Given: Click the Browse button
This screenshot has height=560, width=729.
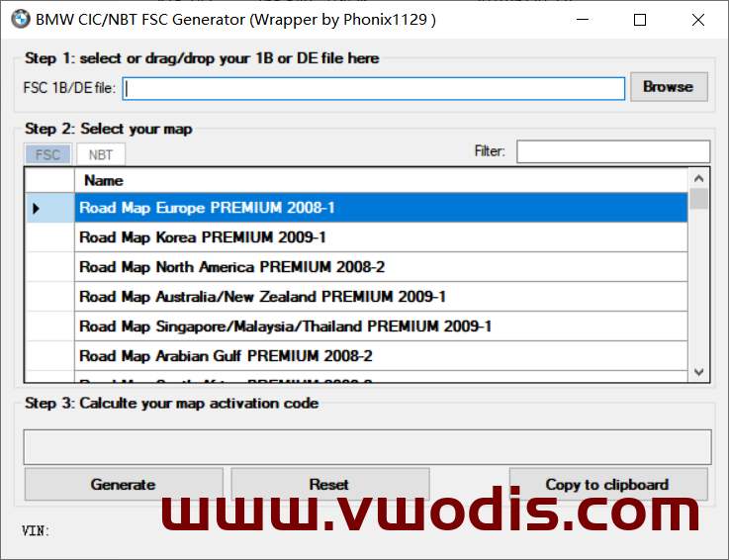Looking at the screenshot, I should point(668,87).
